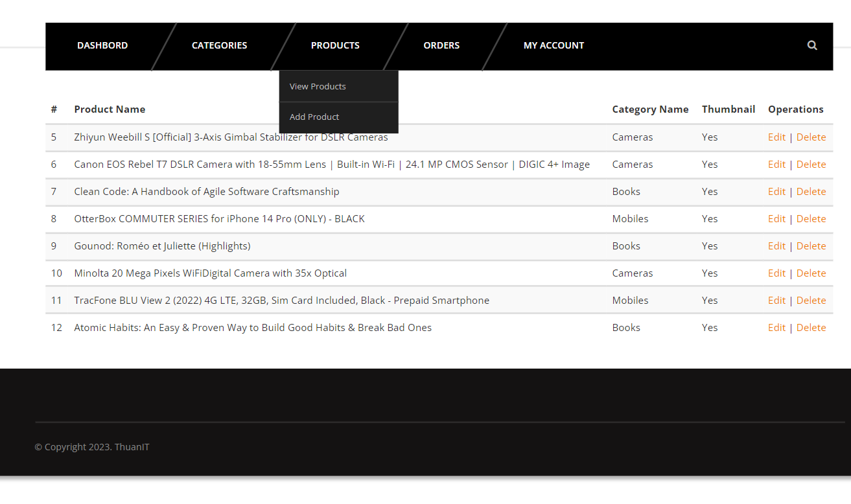Delete the Canon EOS Rebel T7 product

811,164
